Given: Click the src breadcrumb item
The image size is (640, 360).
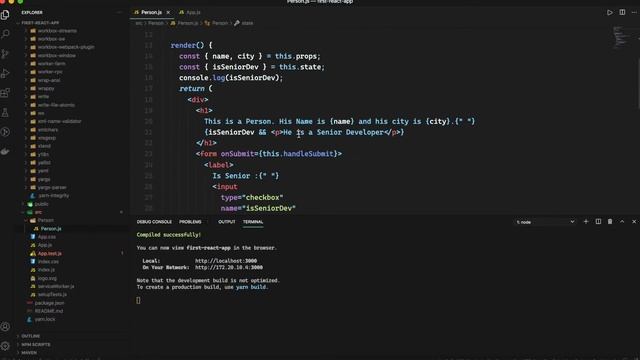Looking at the screenshot, I should [139, 23].
